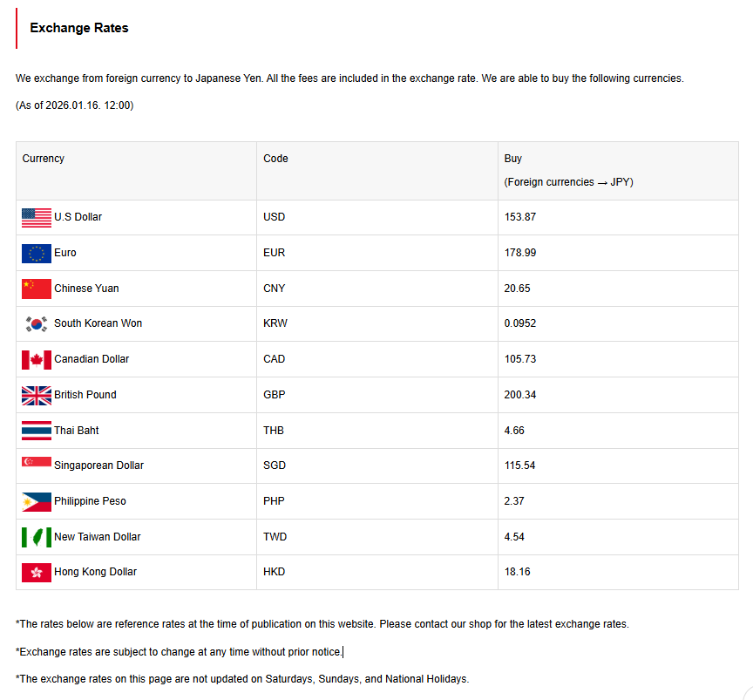The width and height of the screenshot is (753, 700).
Task: Click the Buy column header
Action: point(513,159)
